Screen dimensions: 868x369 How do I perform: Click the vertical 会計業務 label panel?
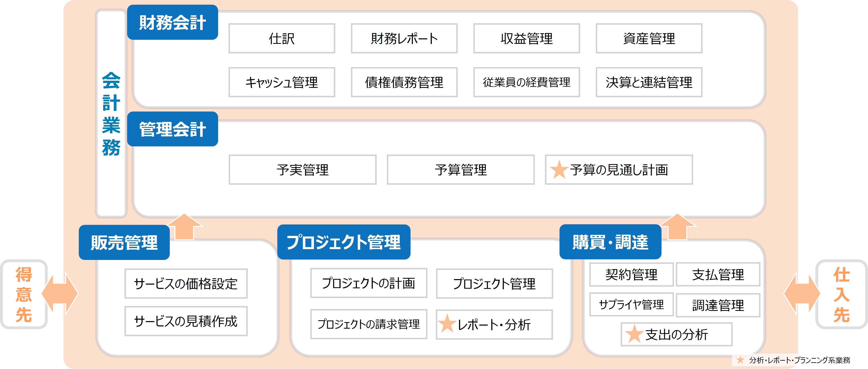[111, 114]
